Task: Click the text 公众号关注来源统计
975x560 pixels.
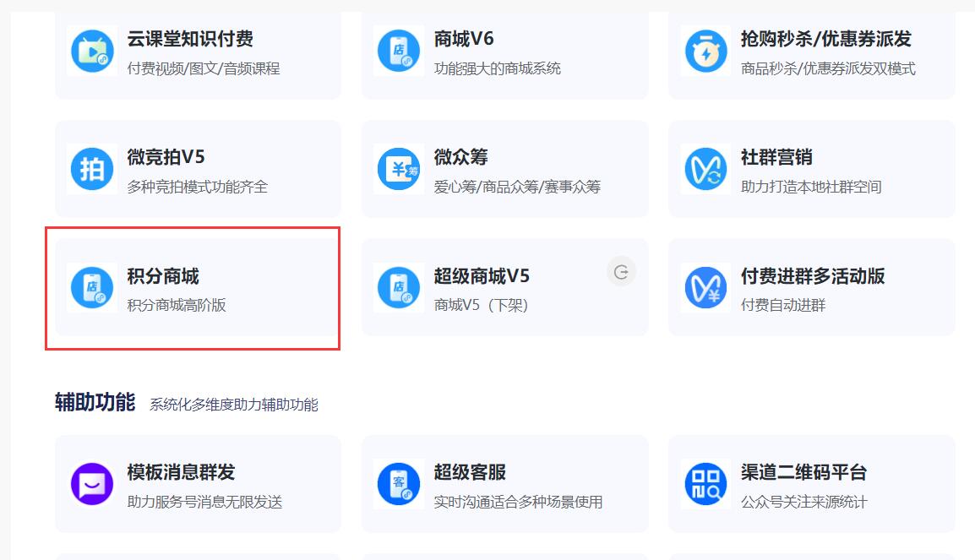Action: coord(804,502)
